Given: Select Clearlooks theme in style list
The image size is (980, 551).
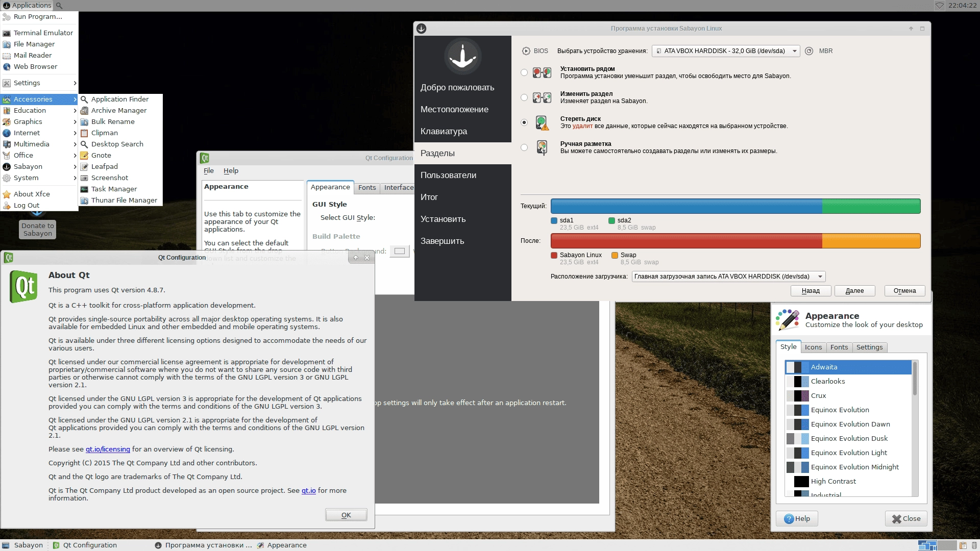Looking at the screenshot, I should (x=848, y=382).
